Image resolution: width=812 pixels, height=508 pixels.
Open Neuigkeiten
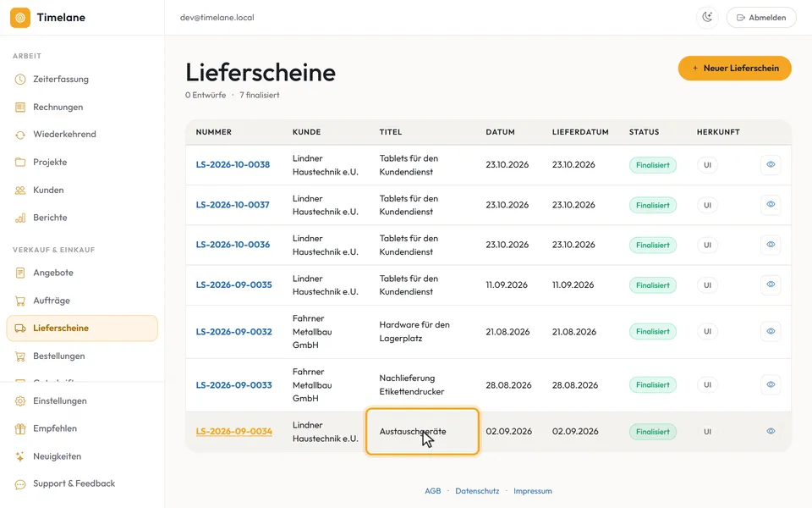click(x=82, y=456)
